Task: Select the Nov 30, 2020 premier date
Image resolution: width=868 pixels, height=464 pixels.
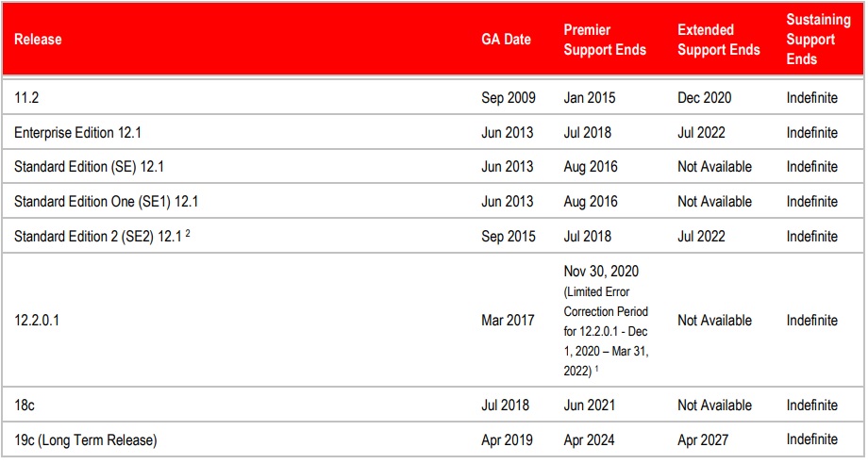Action: [601, 272]
